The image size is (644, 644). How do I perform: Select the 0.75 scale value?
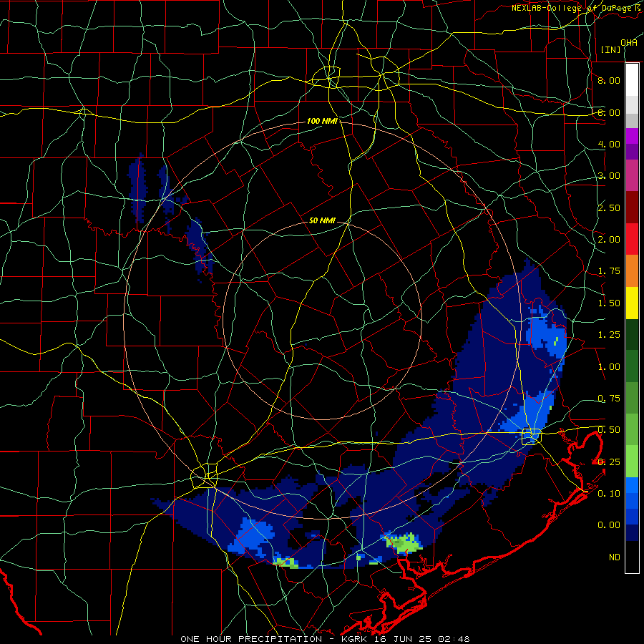609,399
